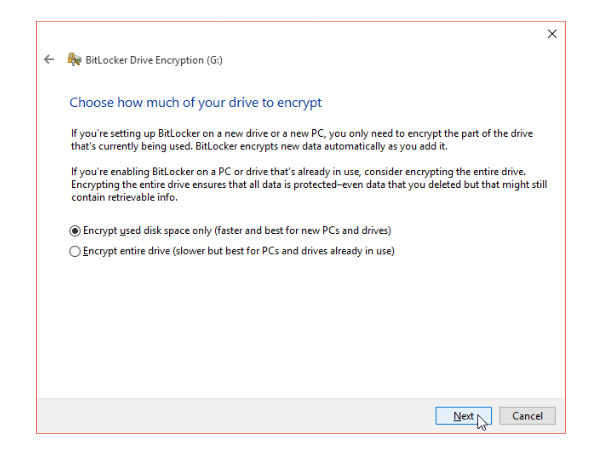Close the BitLocker wizard window
This screenshot has height=450, width=600.
click(552, 35)
